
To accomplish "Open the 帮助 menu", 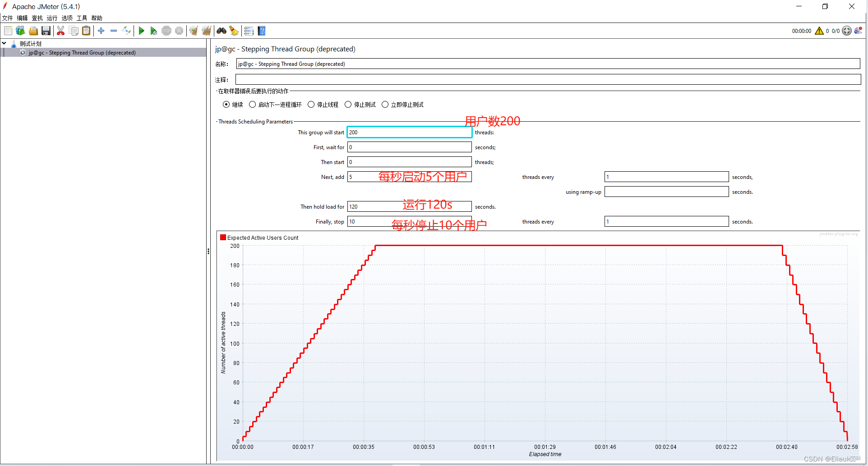I will pos(97,18).
